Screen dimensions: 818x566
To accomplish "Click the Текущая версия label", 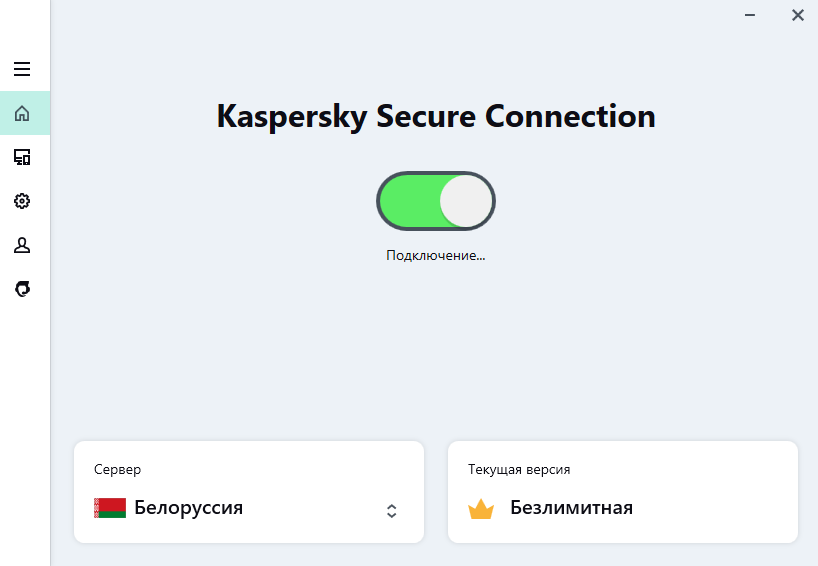I will (x=519, y=469).
